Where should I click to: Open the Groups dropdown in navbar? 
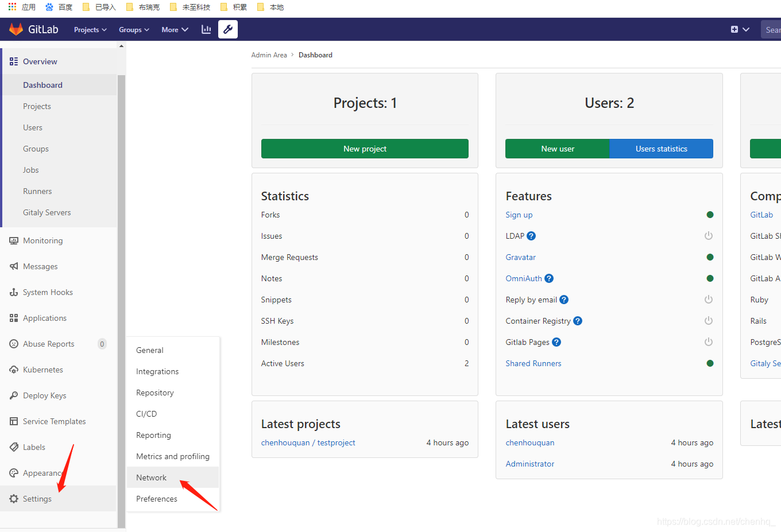tap(134, 30)
